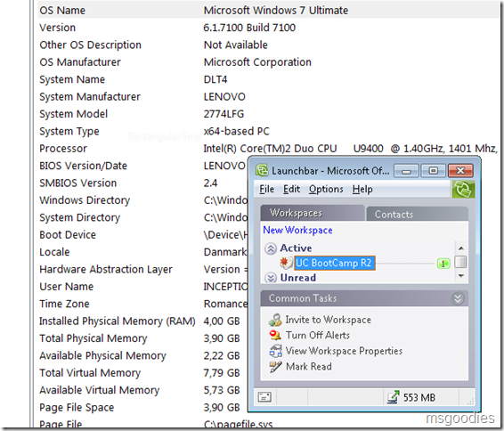Viewport: 504px width, 431px height.
Task: Select the Hardware Abstraction Layer row
Action: pyautogui.click(x=142, y=269)
